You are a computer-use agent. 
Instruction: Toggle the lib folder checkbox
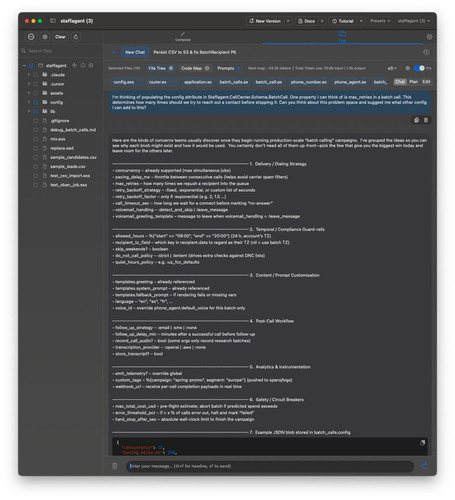(36, 111)
